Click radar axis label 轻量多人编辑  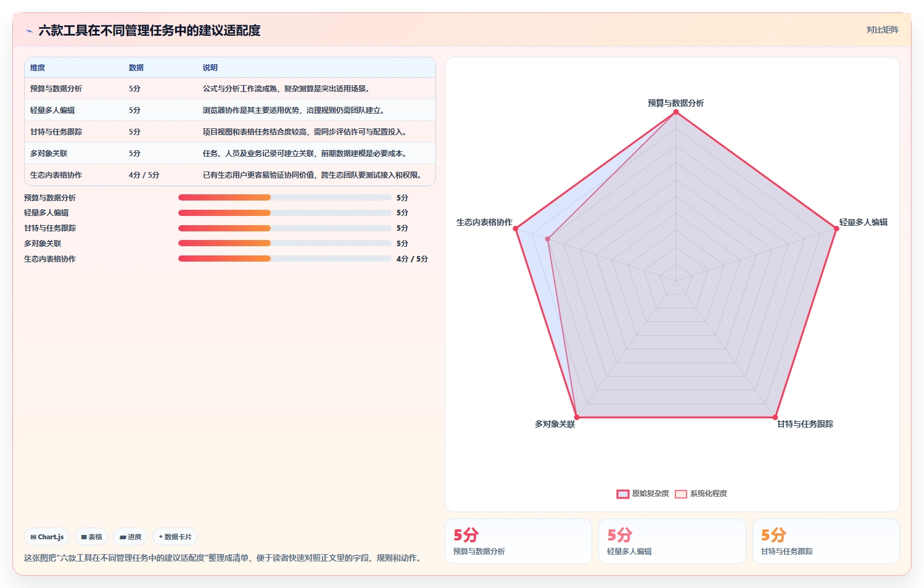point(863,222)
